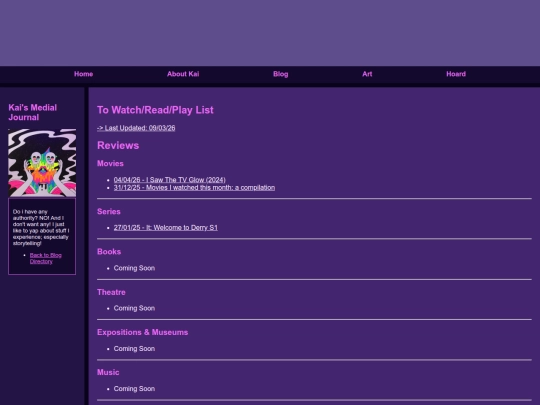The image size is (540, 405).
Task: Click the Kai's Medial Journal title
Action: (33, 112)
